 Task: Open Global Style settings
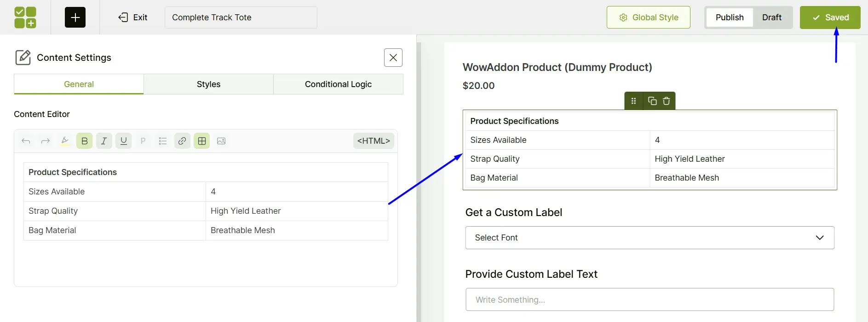649,18
